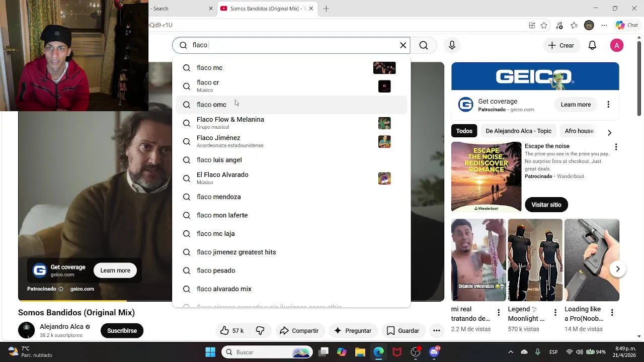This screenshot has height=362, width=644.
Task: Open Alejandro Alca channel link
Action: point(61,327)
